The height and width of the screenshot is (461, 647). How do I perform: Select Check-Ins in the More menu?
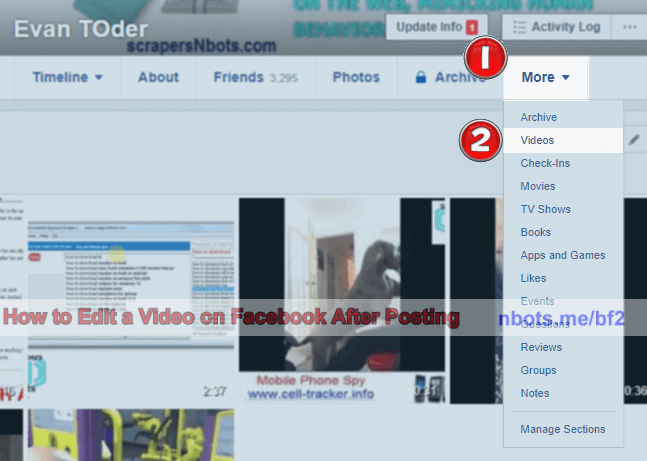coord(563,163)
